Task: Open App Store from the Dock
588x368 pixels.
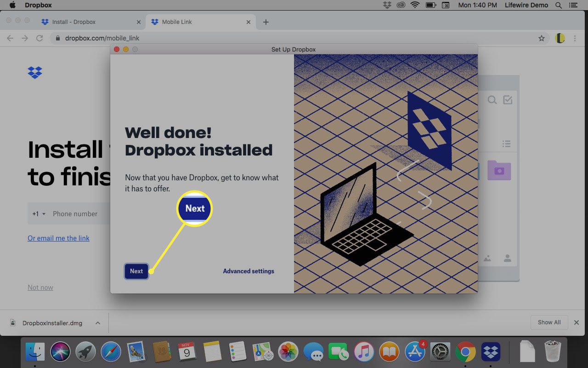Action: [415, 352]
